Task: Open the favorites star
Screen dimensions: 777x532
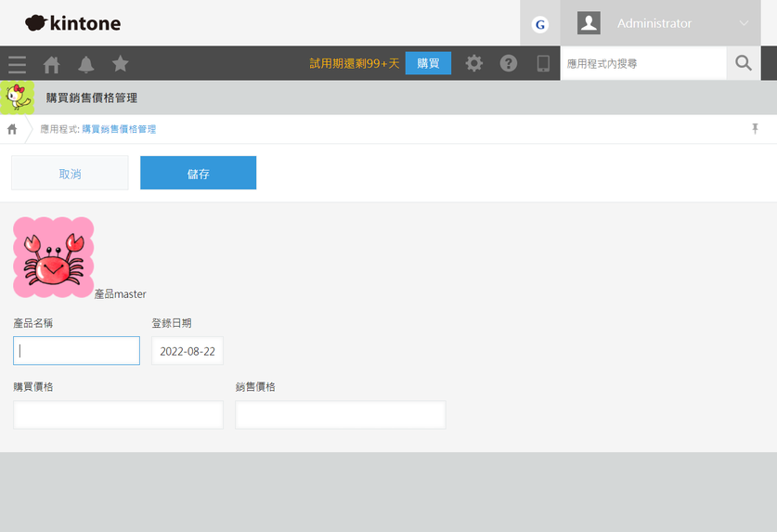Action: (121, 64)
